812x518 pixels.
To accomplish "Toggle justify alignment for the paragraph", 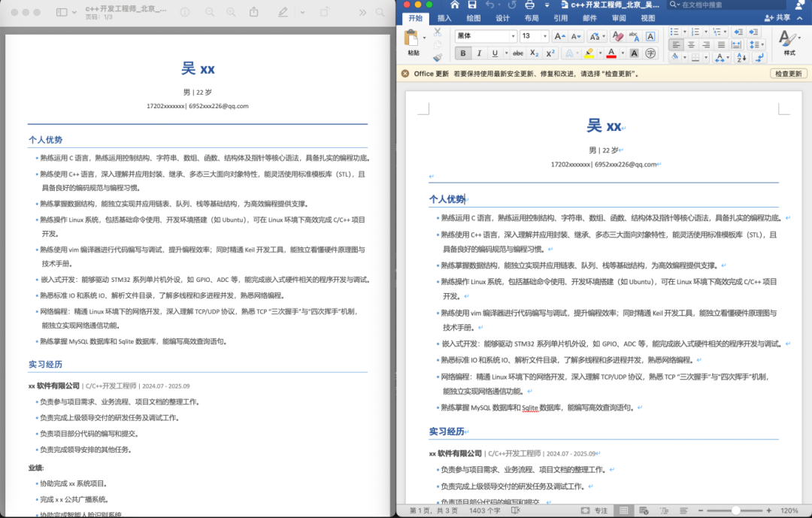I will [x=721, y=45].
